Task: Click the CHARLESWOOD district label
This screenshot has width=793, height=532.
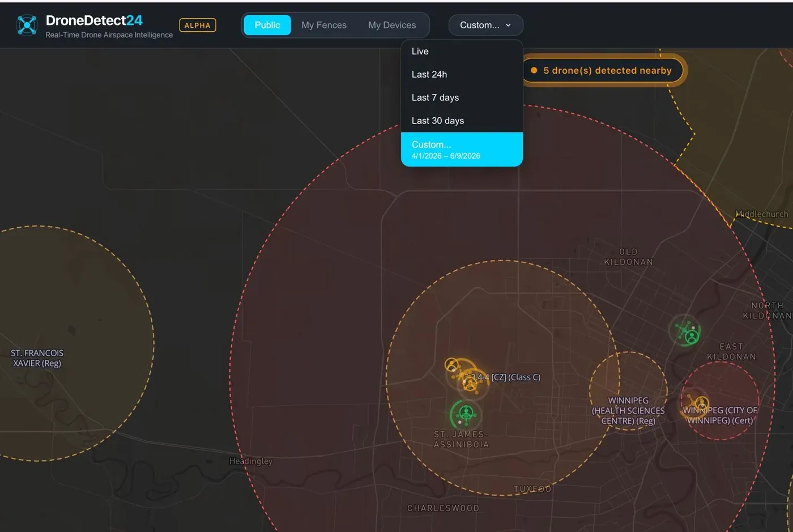Action: 444,508
